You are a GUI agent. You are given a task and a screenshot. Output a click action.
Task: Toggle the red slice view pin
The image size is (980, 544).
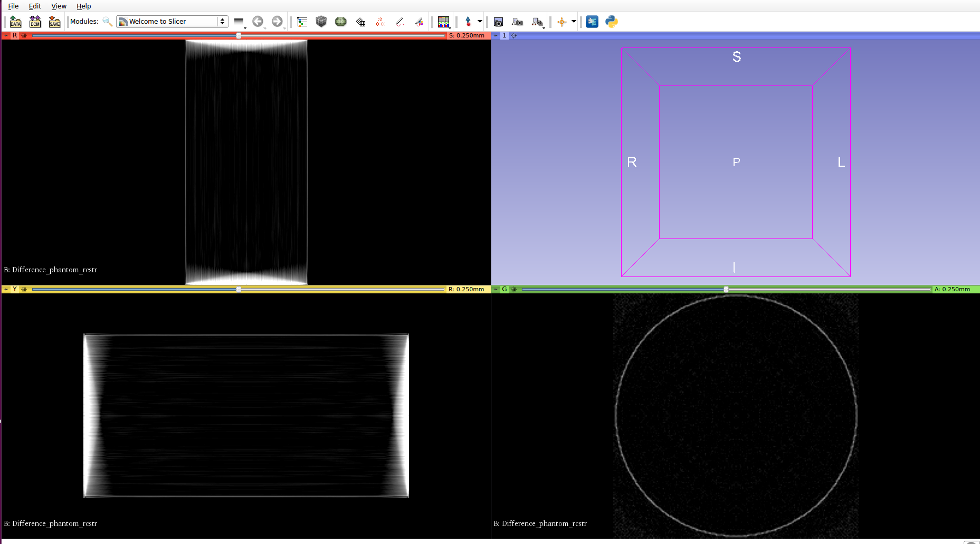pos(6,35)
